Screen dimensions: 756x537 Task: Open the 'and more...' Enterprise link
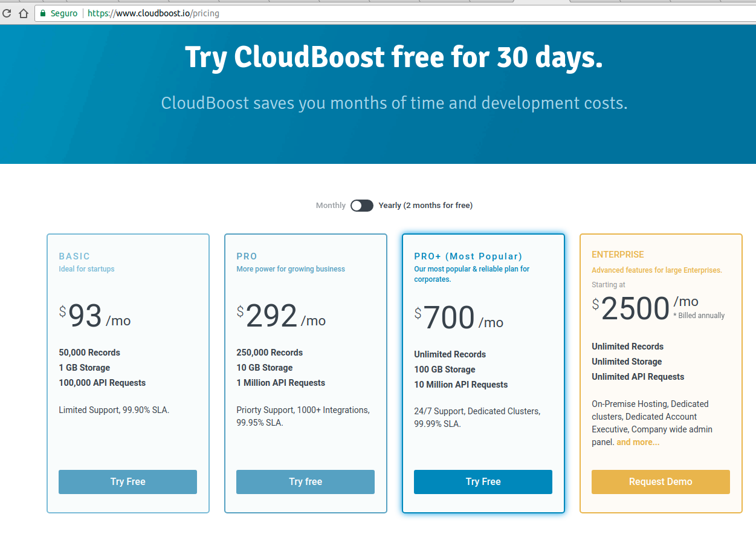[638, 443]
